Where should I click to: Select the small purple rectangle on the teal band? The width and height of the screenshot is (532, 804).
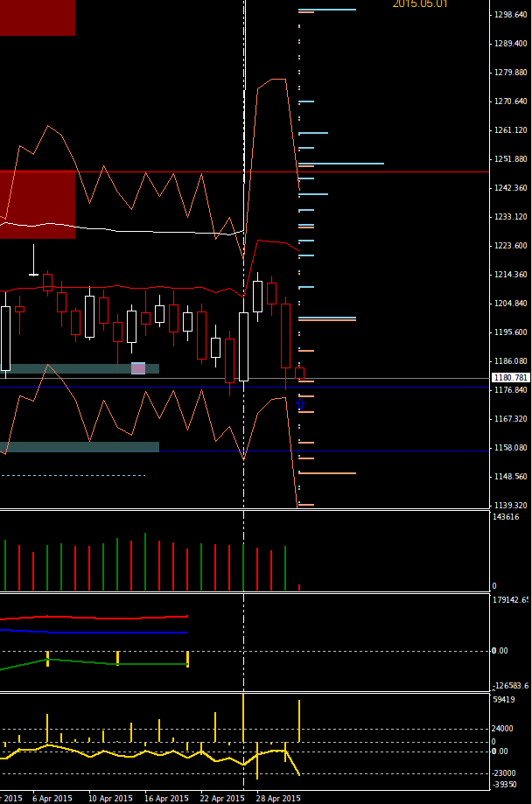(x=138, y=368)
